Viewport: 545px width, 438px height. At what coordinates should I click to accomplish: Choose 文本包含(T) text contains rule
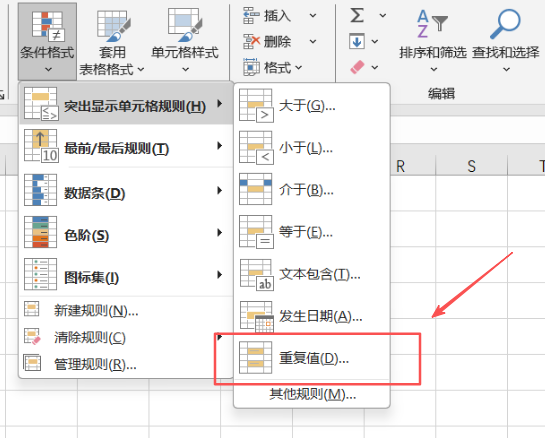tap(312, 275)
